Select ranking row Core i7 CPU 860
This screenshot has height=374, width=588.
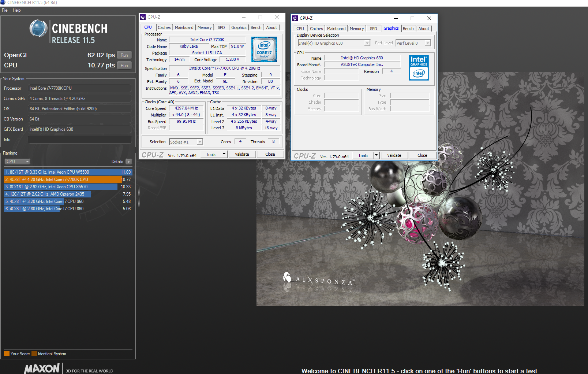pos(68,209)
